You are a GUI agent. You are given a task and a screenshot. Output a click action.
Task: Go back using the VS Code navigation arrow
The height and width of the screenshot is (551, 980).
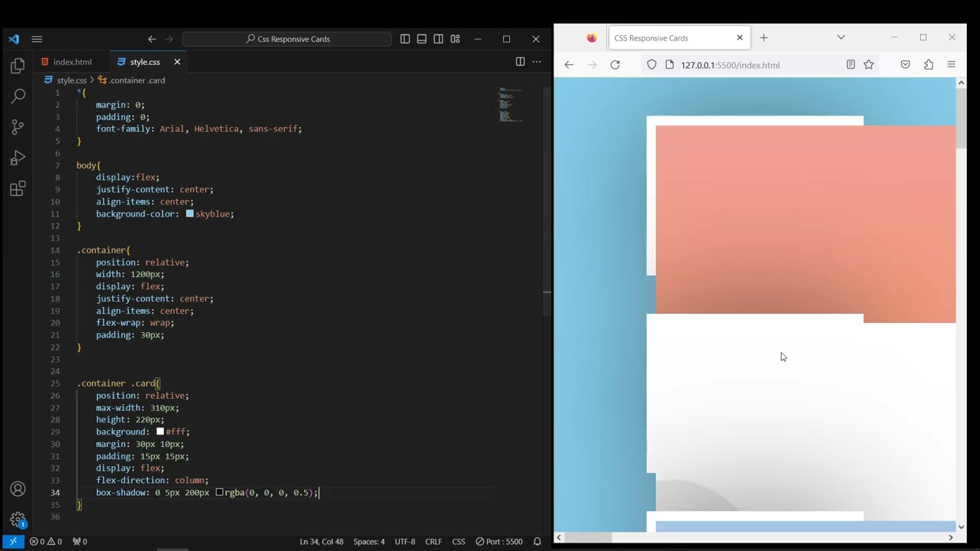(152, 39)
